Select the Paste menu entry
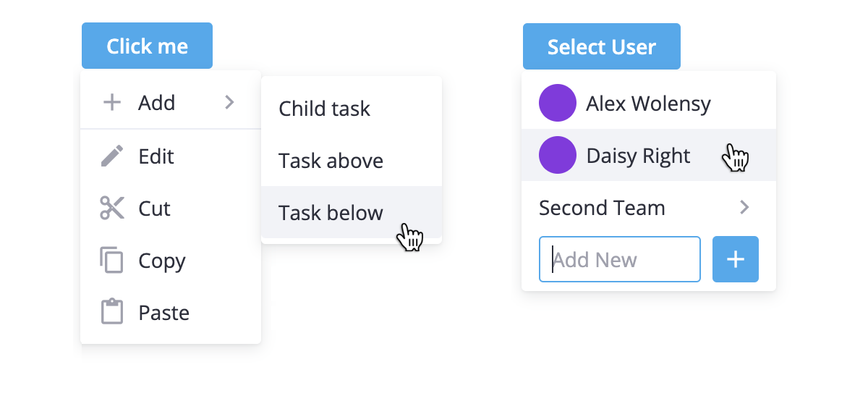 (x=171, y=312)
